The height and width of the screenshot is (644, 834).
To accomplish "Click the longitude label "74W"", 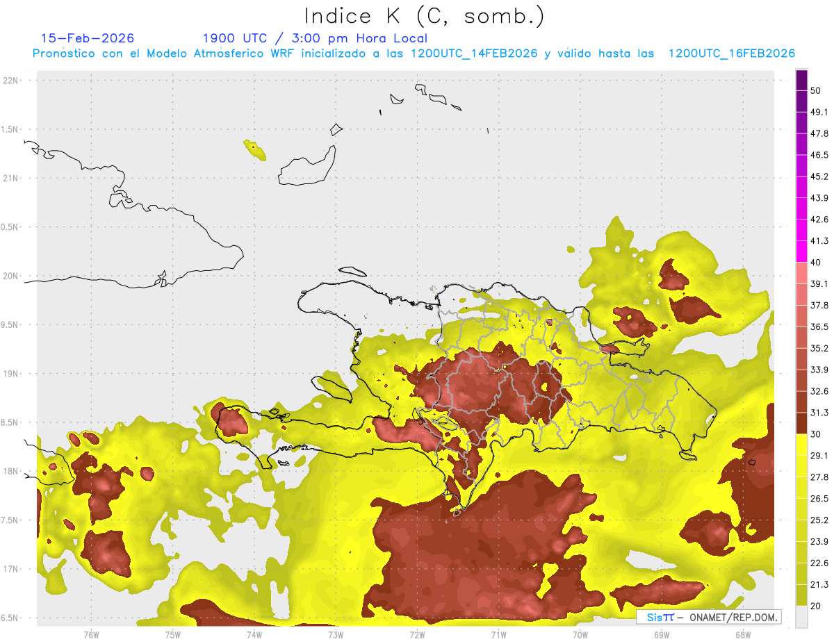I will pos(254,634).
